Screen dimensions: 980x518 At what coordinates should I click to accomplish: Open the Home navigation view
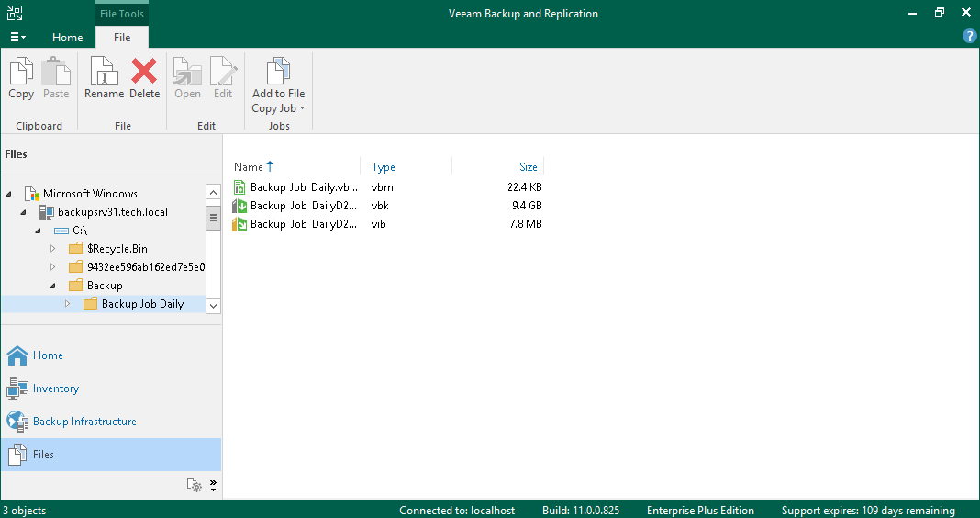111,355
